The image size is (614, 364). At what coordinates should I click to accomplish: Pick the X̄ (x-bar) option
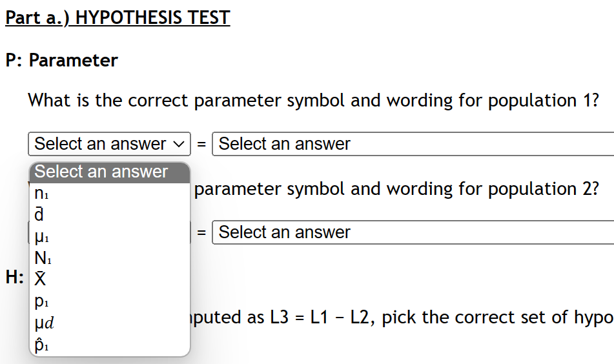coord(40,279)
